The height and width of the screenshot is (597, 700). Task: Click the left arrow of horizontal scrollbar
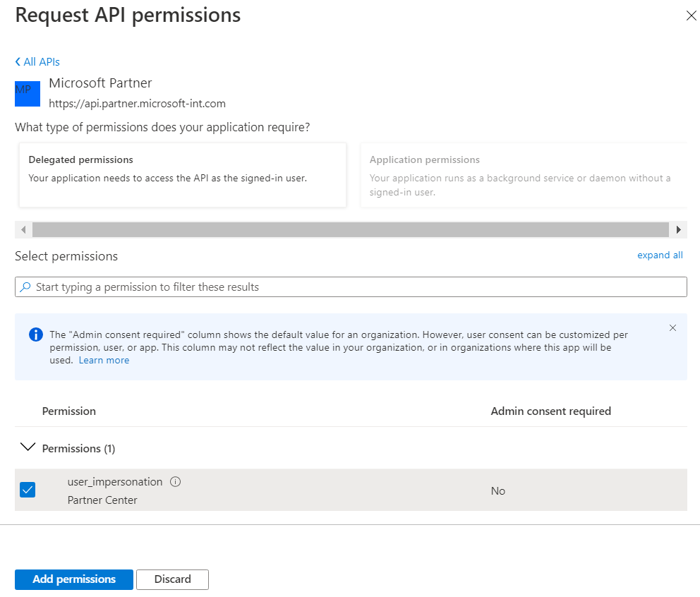click(23, 229)
